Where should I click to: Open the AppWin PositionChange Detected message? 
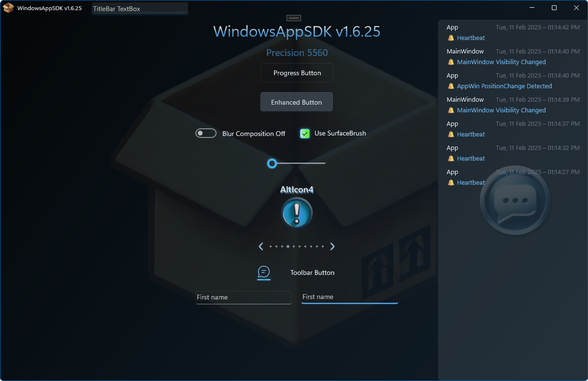click(505, 86)
